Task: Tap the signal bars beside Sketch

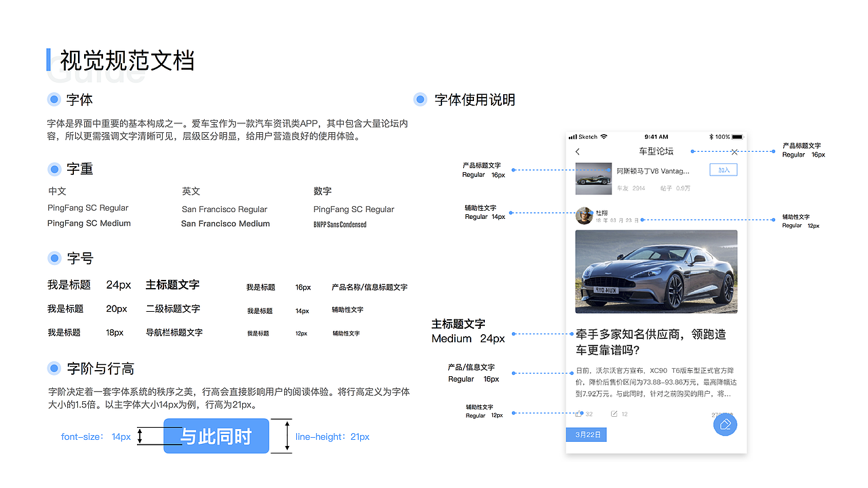Action: [572, 137]
